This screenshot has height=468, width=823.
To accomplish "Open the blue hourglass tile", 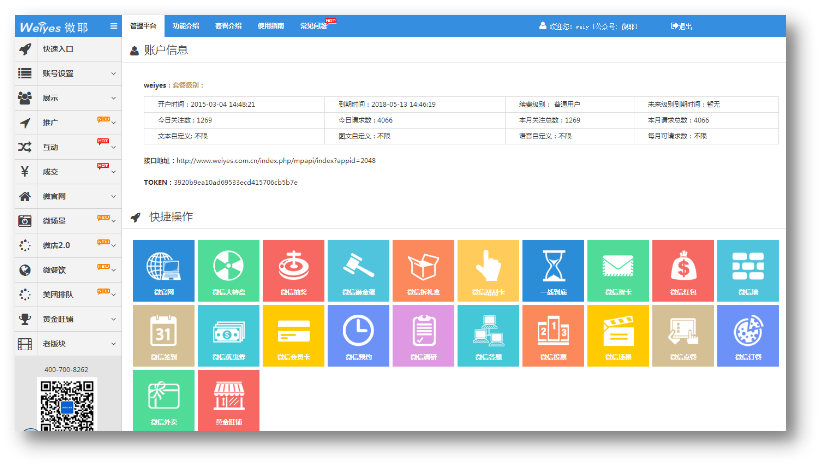I will point(553,271).
